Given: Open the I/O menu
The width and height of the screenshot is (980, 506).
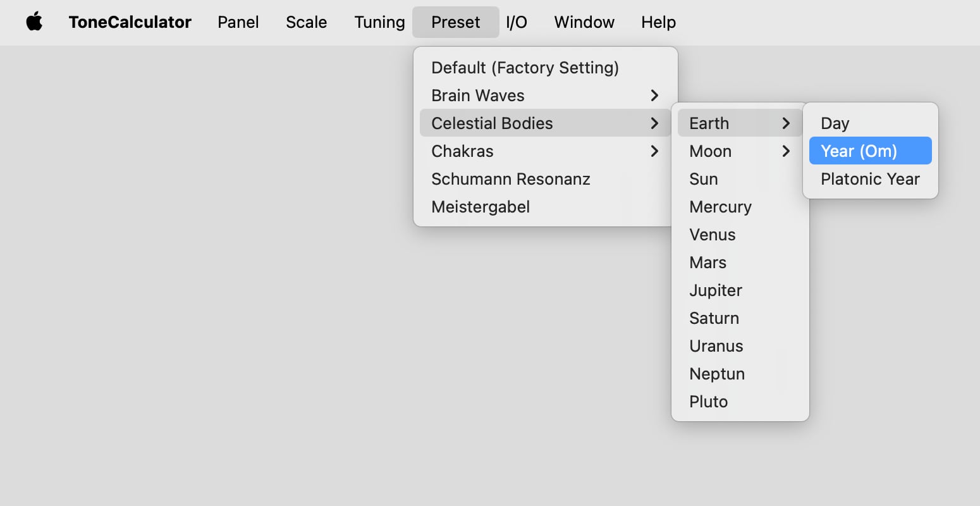Looking at the screenshot, I should tap(517, 22).
